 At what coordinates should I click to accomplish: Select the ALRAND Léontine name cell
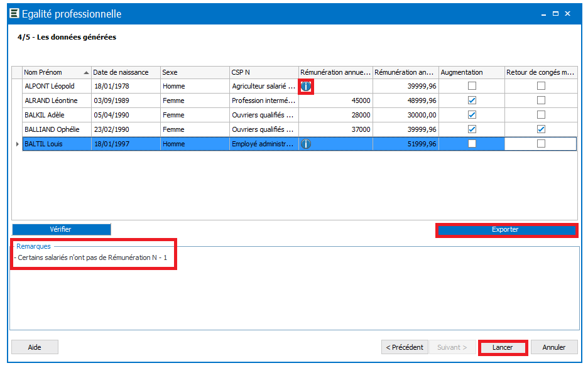point(57,100)
